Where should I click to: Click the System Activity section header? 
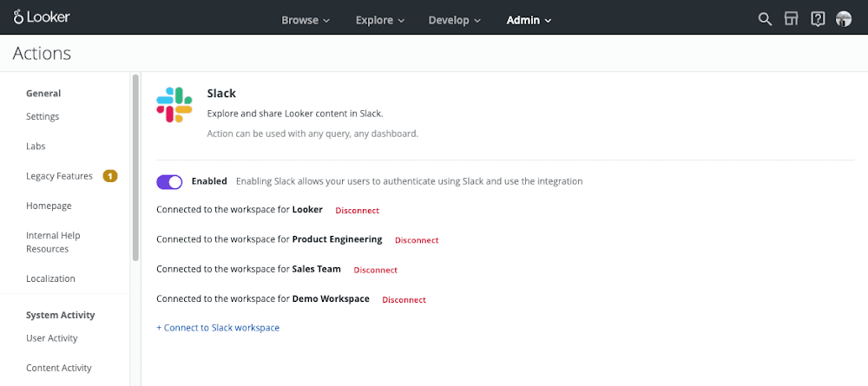(x=61, y=315)
